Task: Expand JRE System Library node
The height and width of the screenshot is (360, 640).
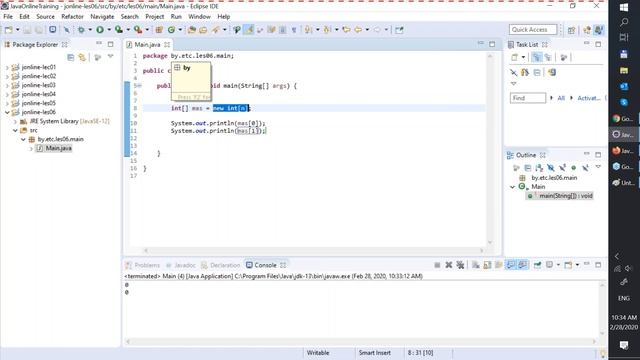Action: pyautogui.click(x=15, y=121)
